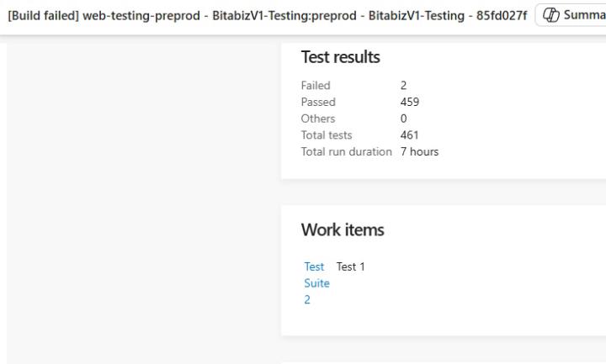Image resolution: width=606 pixels, height=364 pixels.
Task: Click the Test results heading
Action: click(340, 57)
